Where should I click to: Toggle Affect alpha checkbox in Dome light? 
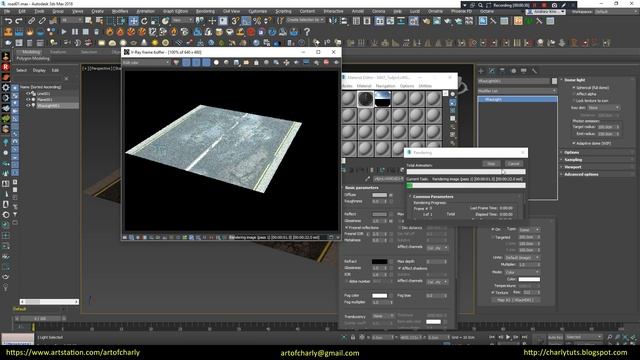574,94
